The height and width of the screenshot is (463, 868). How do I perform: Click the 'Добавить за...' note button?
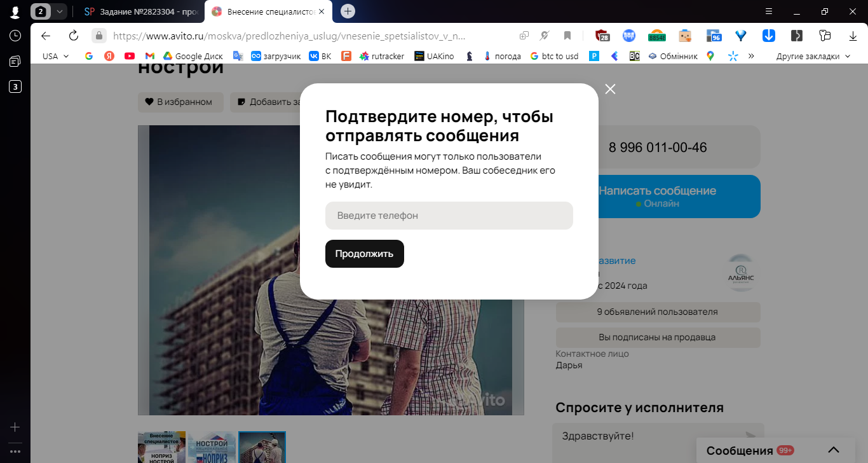(265, 102)
